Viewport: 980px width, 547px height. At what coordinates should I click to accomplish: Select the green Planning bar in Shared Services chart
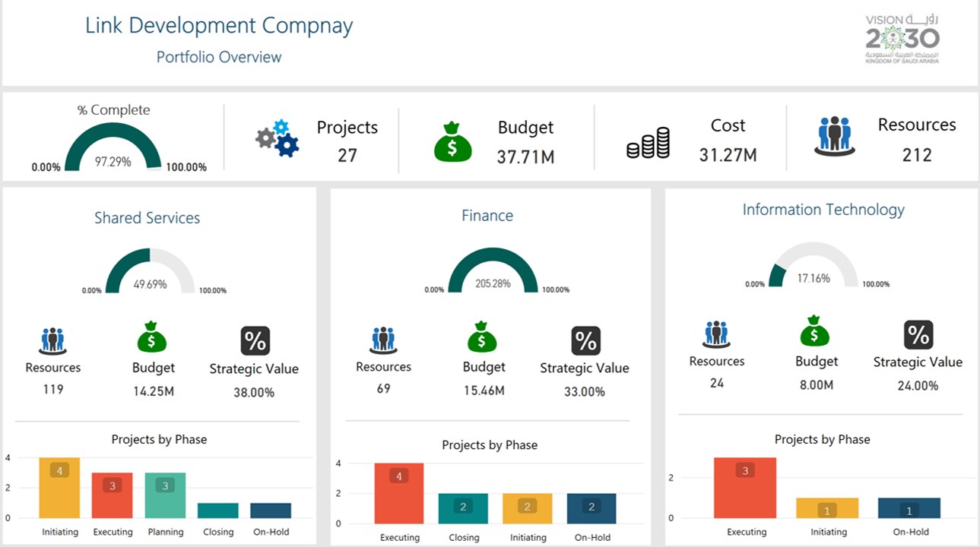point(165,495)
